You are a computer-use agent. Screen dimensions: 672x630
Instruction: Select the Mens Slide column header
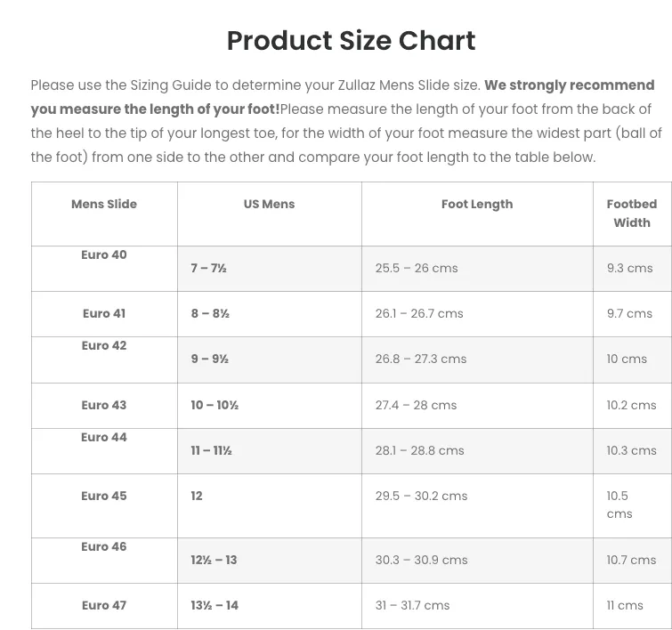104,204
